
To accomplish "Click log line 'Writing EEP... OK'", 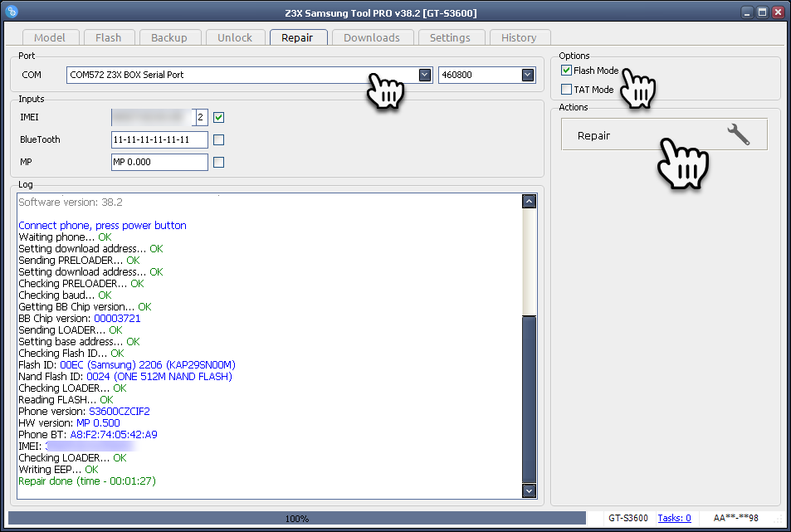I will [x=59, y=470].
